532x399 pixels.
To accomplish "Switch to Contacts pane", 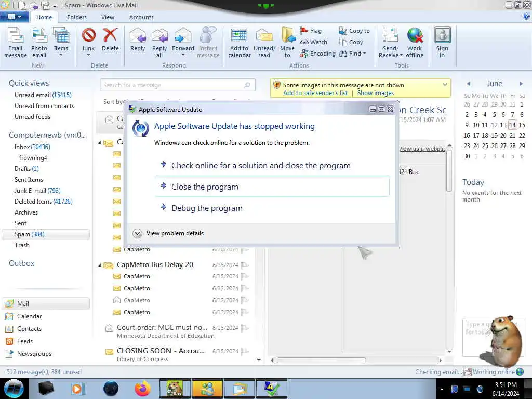I will click(x=29, y=329).
